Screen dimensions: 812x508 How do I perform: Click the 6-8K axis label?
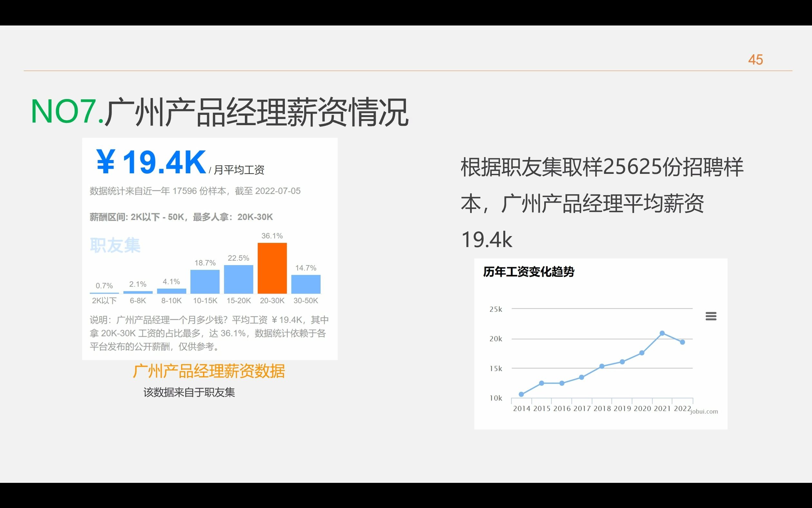pyautogui.click(x=138, y=300)
